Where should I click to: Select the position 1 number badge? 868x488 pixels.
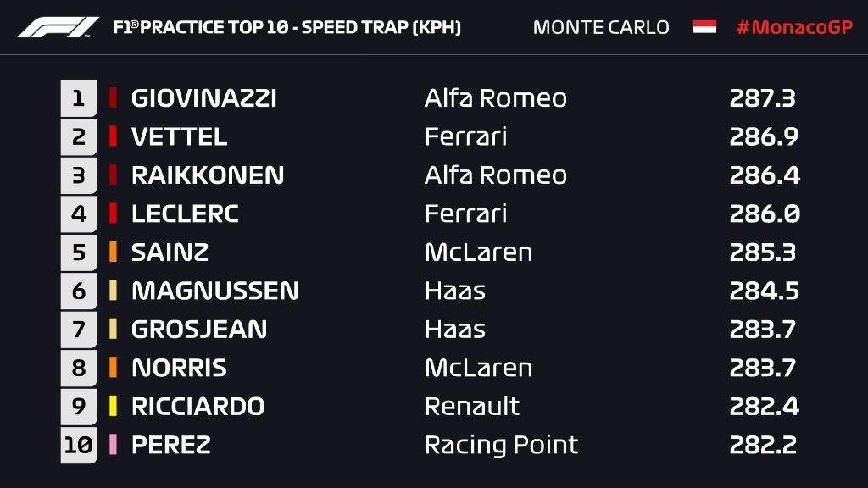pyautogui.click(x=79, y=98)
